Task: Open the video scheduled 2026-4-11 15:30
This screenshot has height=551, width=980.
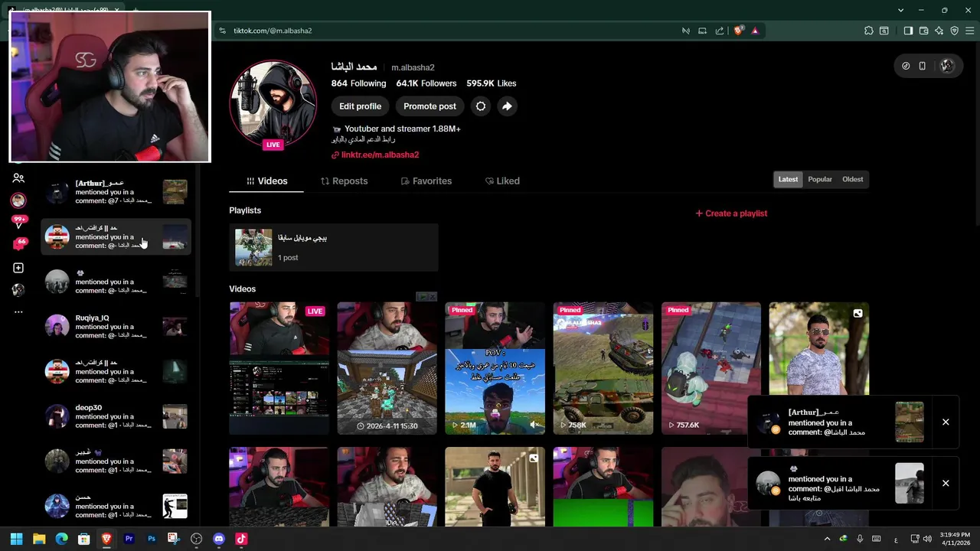Action: click(387, 368)
